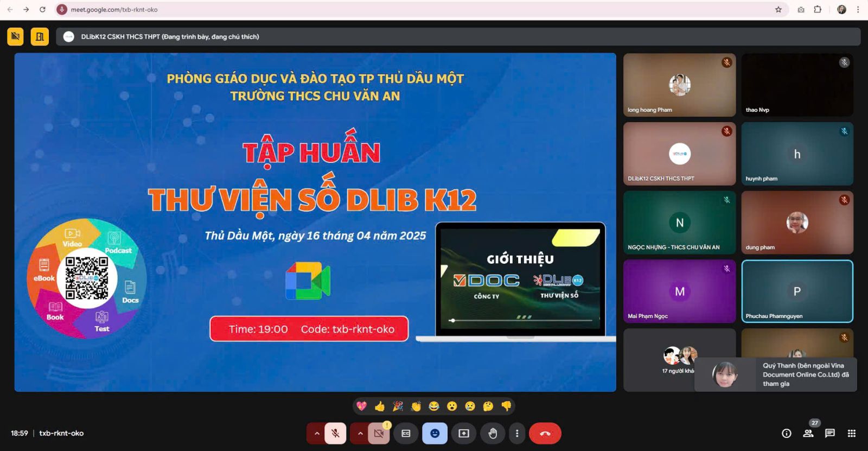Viewport: 868px width, 451px height.
Task: Expand video settings arrow beside camera
Action: (360, 433)
